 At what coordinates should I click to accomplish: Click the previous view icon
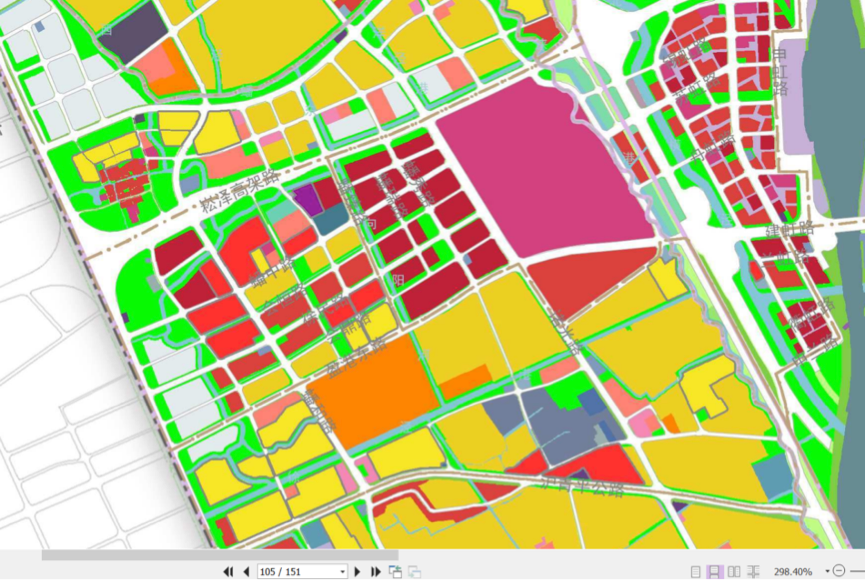tap(395, 571)
